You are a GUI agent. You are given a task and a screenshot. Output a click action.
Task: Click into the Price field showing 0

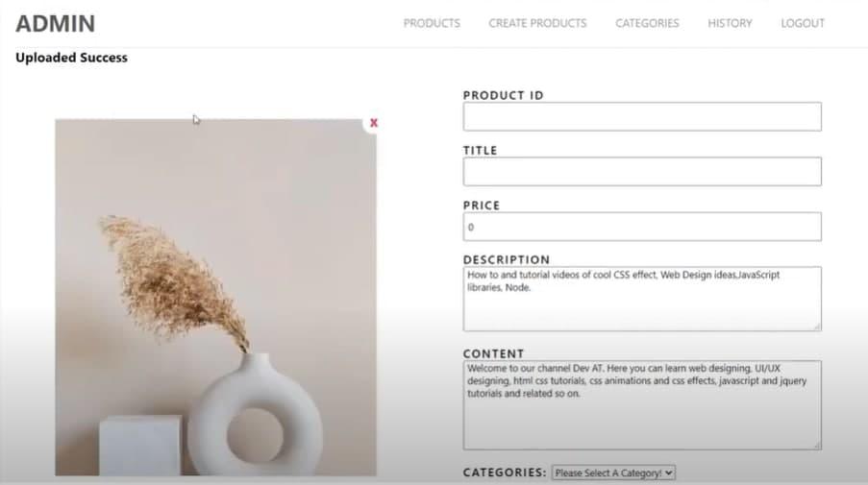coord(642,227)
